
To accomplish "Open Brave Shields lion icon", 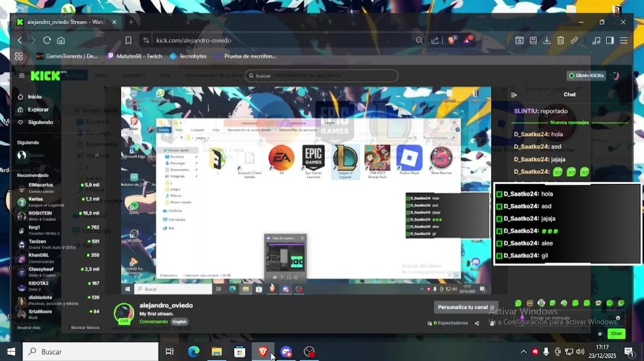I will pos(451,41).
